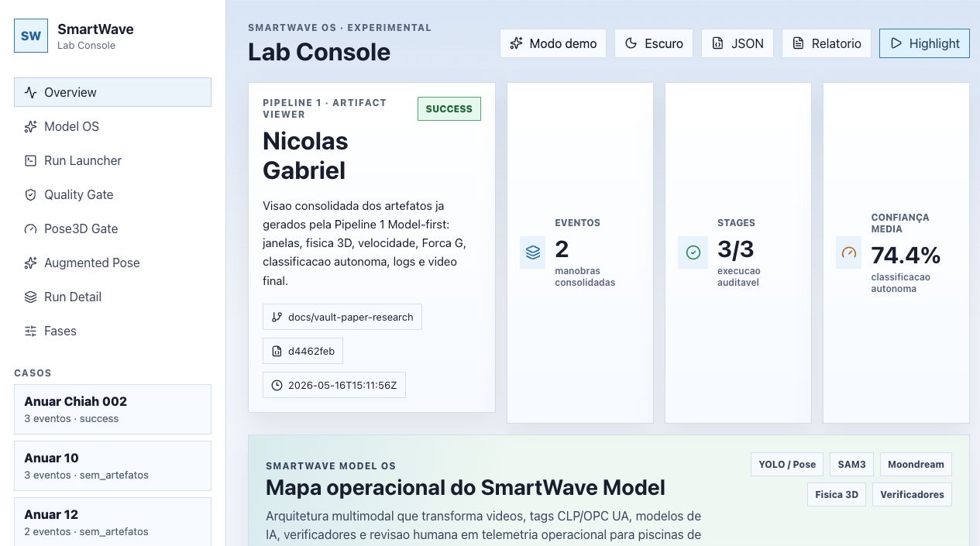The height and width of the screenshot is (546, 980).
Task: Click the file icon beside d4462feb
Action: pos(277,351)
